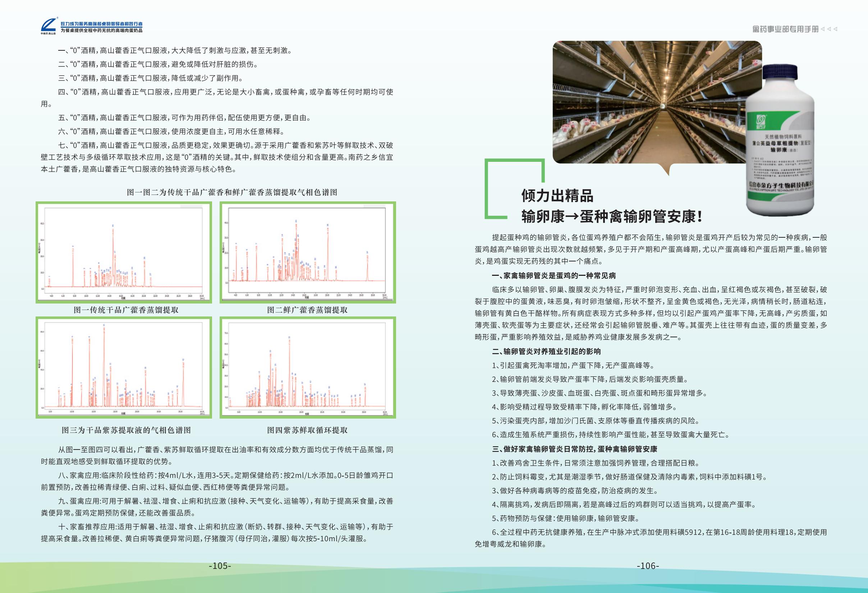Click the heading 倾力出精品
This screenshot has height=593, width=868.
tap(557, 195)
